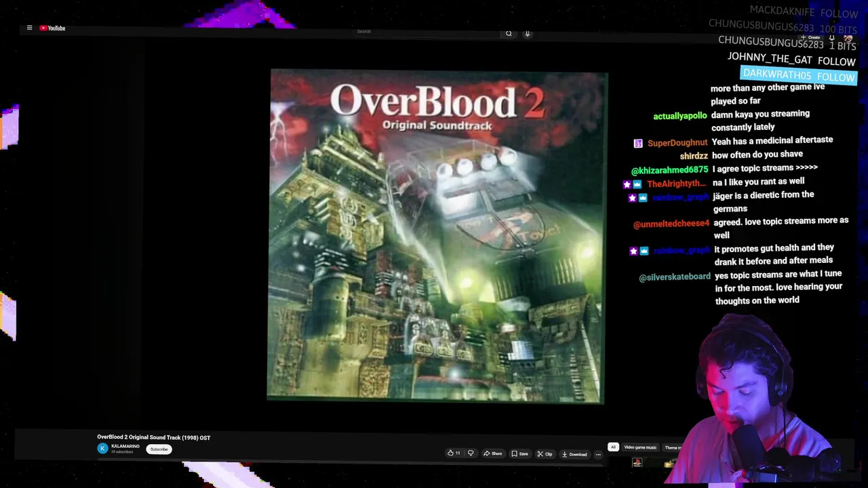The image size is (868, 488).
Task: Click chat username actuallyapollo
Action: [x=680, y=117]
